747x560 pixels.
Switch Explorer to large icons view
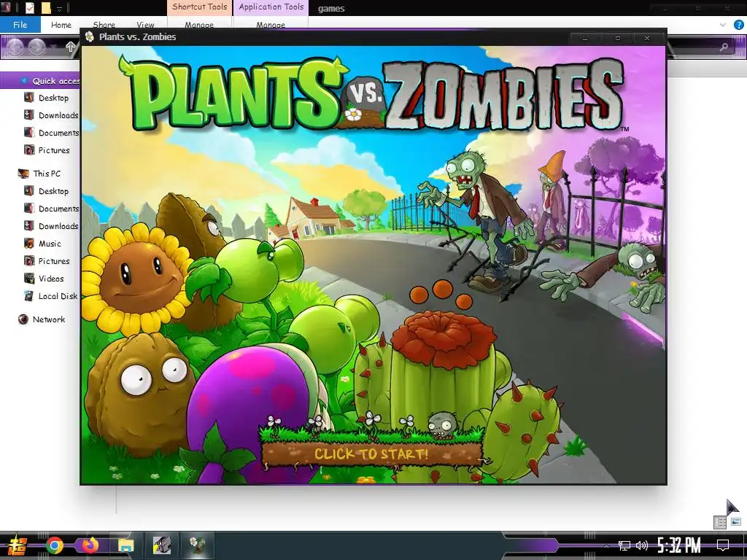(x=735, y=521)
